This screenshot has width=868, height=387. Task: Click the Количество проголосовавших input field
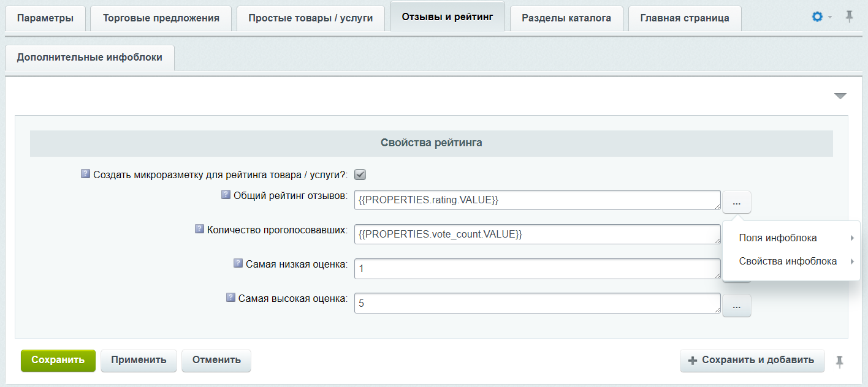[538, 234]
